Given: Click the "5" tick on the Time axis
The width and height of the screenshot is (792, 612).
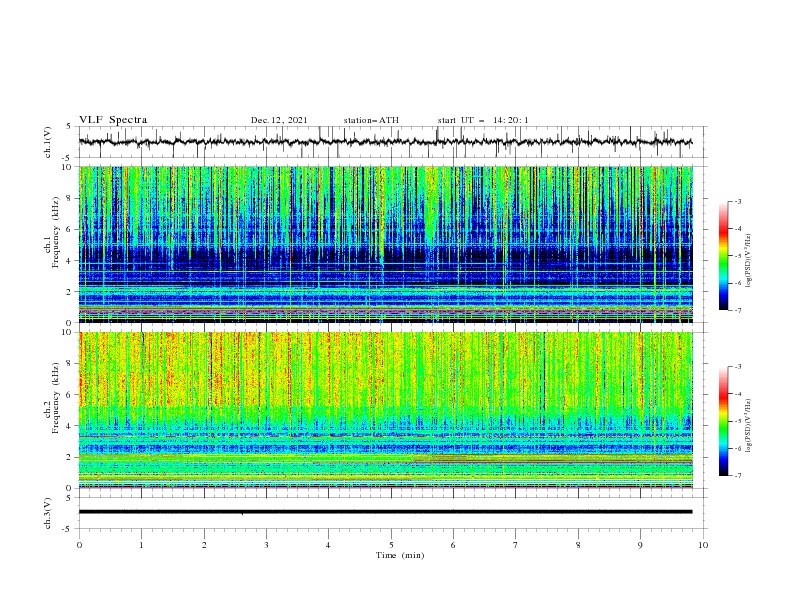Looking at the screenshot, I should pos(391,545).
